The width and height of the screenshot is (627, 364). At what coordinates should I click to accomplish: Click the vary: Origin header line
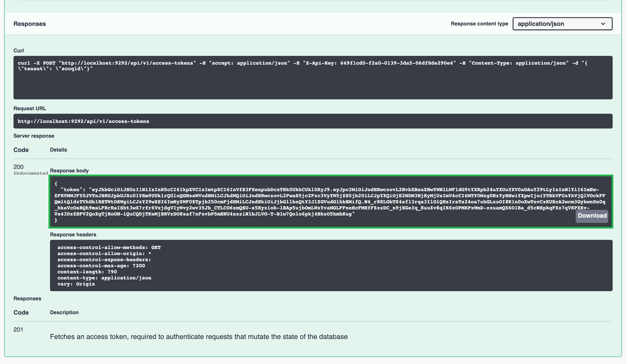pyautogui.click(x=76, y=284)
